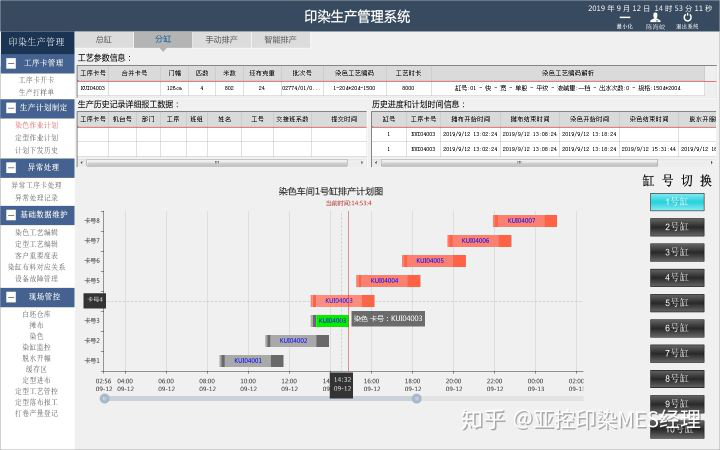Screen dimensions: 720x450
Task: Click the red KU004005 Gantt bar
Action: (x=434, y=261)
